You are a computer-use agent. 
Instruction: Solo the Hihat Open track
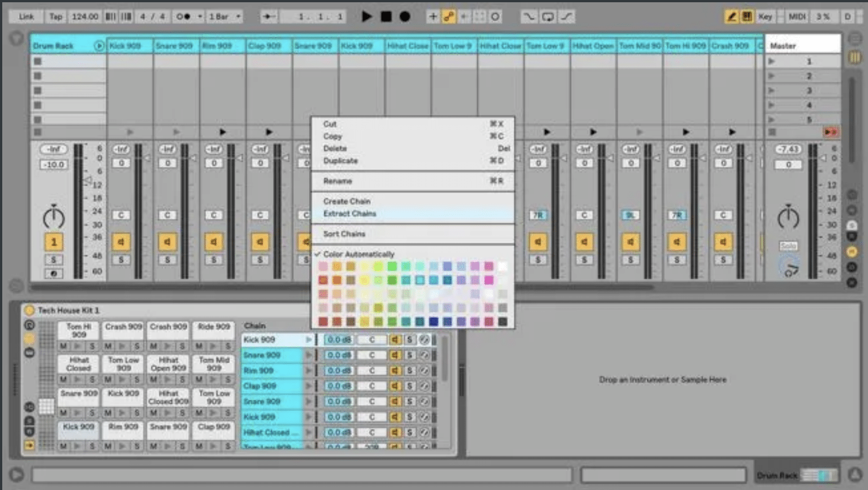point(584,260)
